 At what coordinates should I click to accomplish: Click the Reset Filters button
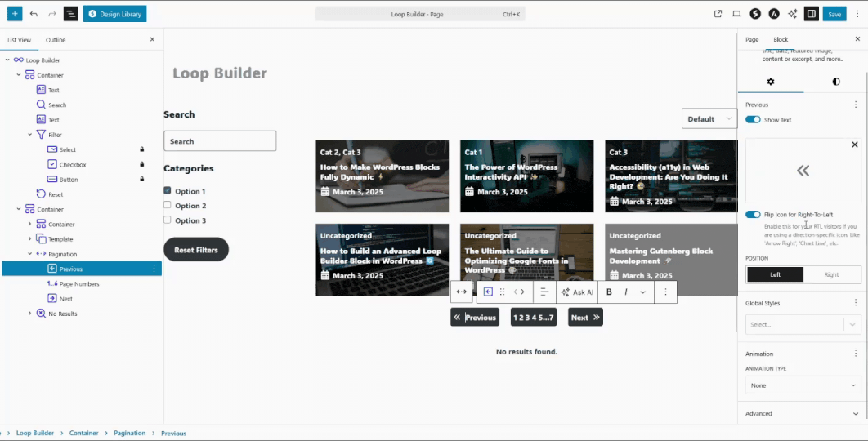coord(196,250)
